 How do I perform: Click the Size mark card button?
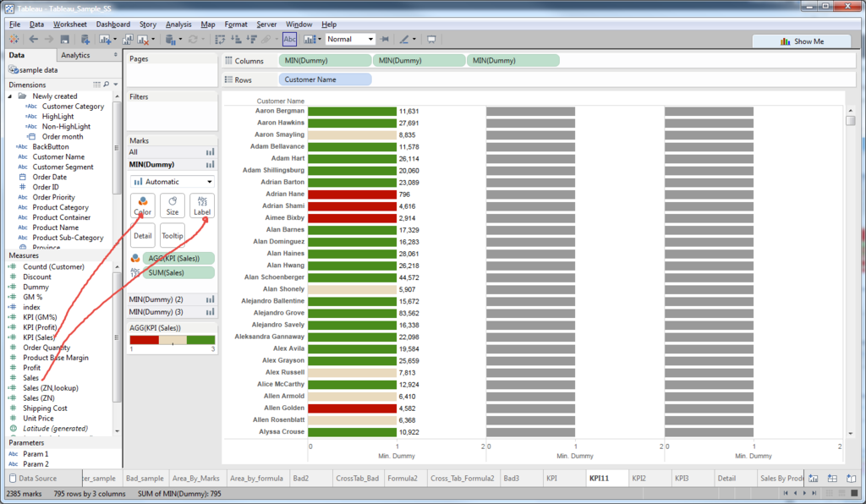pos(173,205)
